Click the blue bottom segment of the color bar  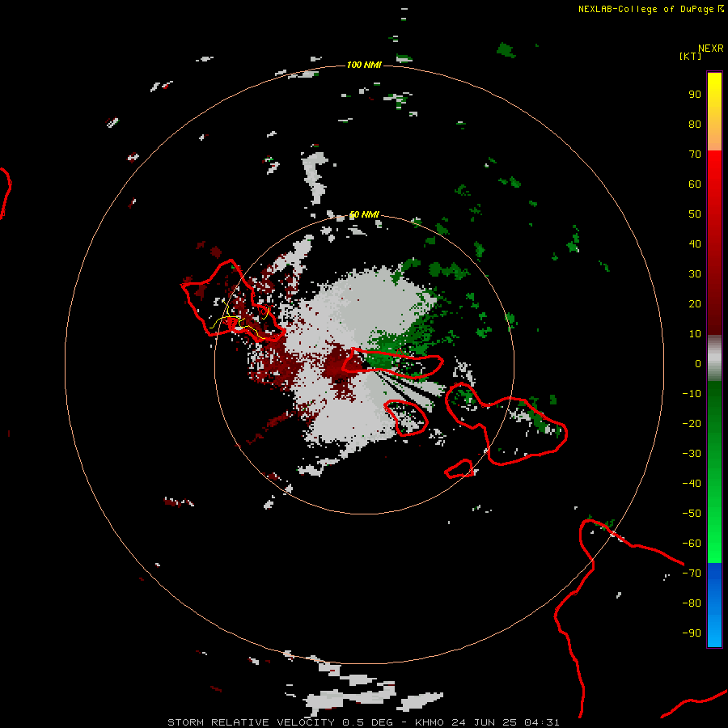714,605
